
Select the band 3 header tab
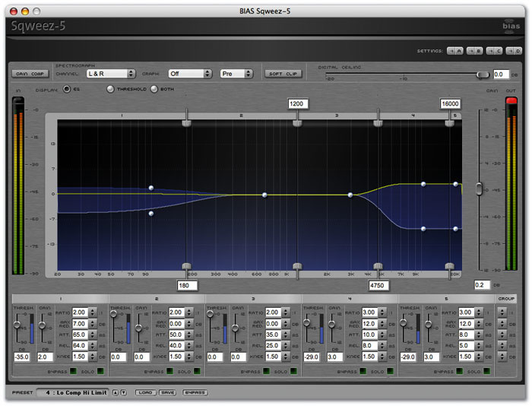253,299
